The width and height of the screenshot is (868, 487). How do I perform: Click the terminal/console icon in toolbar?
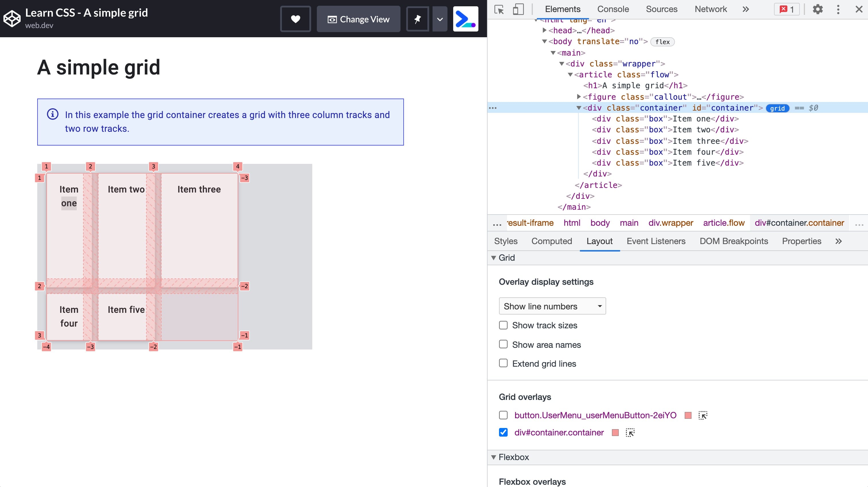click(x=465, y=19)
